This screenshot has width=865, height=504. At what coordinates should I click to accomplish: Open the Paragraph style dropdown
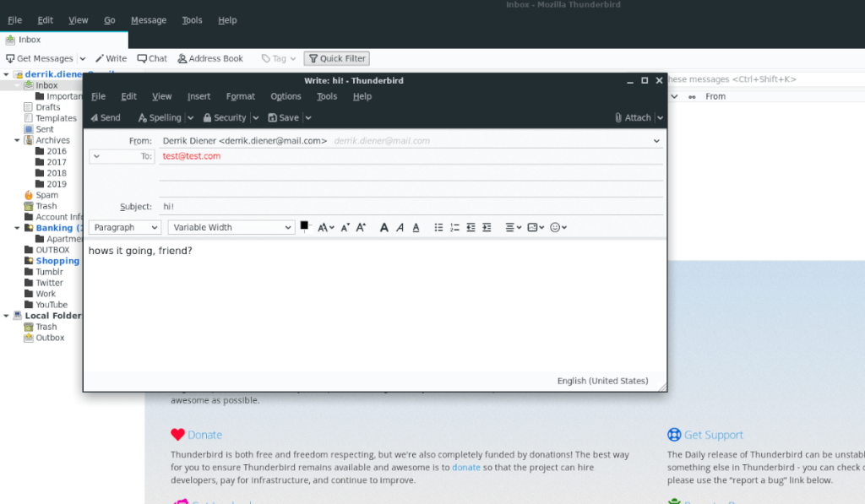pyautogui.click(x=124, y=227)
